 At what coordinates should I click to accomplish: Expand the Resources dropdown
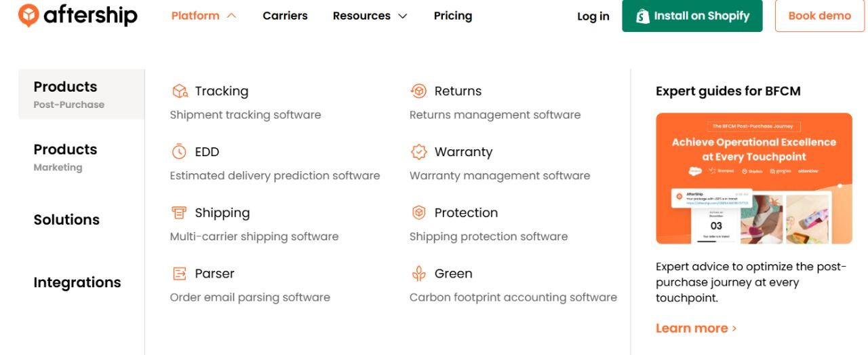coord(370,16)
